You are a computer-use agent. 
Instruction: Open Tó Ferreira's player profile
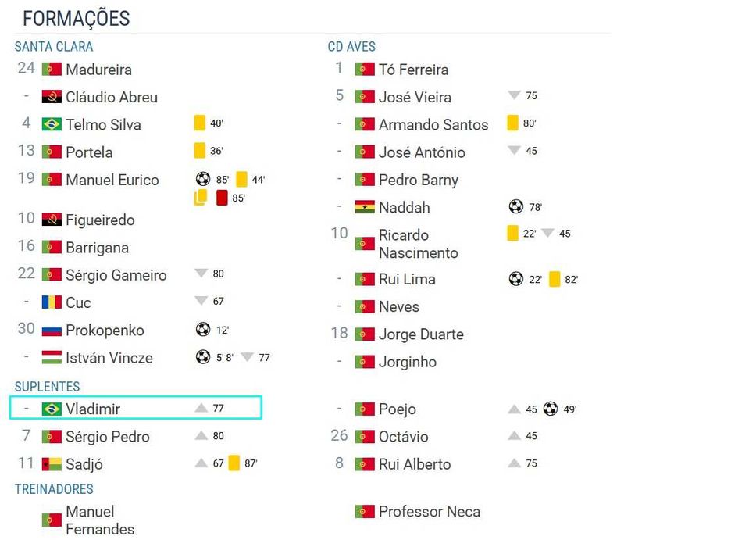coord(413,70)
